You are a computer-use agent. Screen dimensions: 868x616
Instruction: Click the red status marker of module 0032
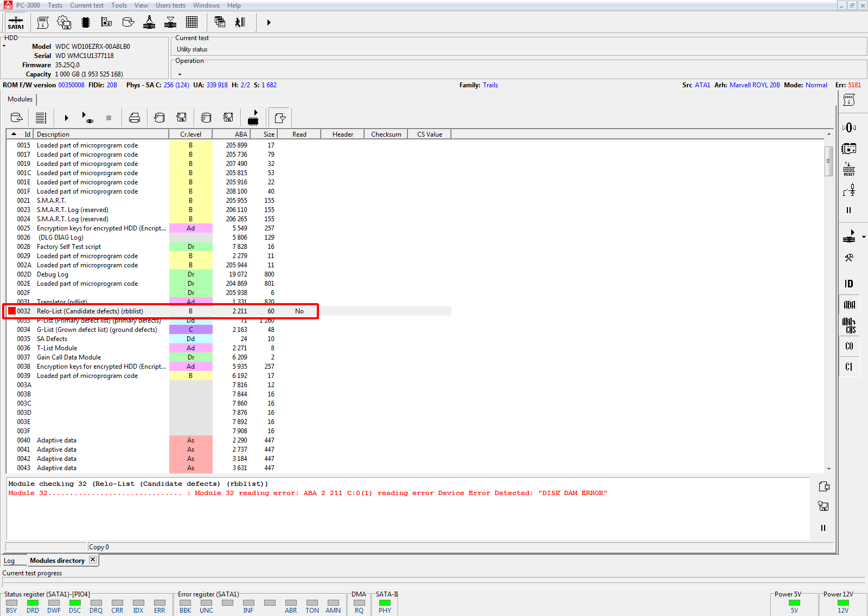[x=12, y=311]
